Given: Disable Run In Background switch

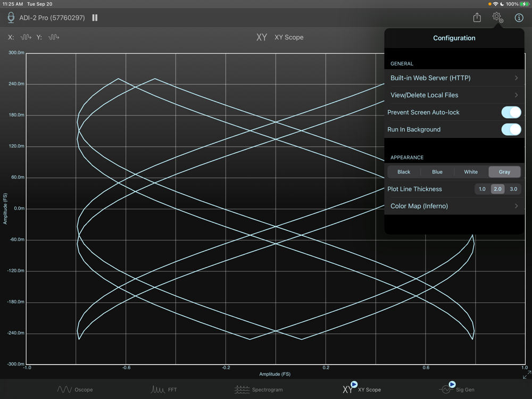Looking at the screenshot, I should click(x=511, y=129).
